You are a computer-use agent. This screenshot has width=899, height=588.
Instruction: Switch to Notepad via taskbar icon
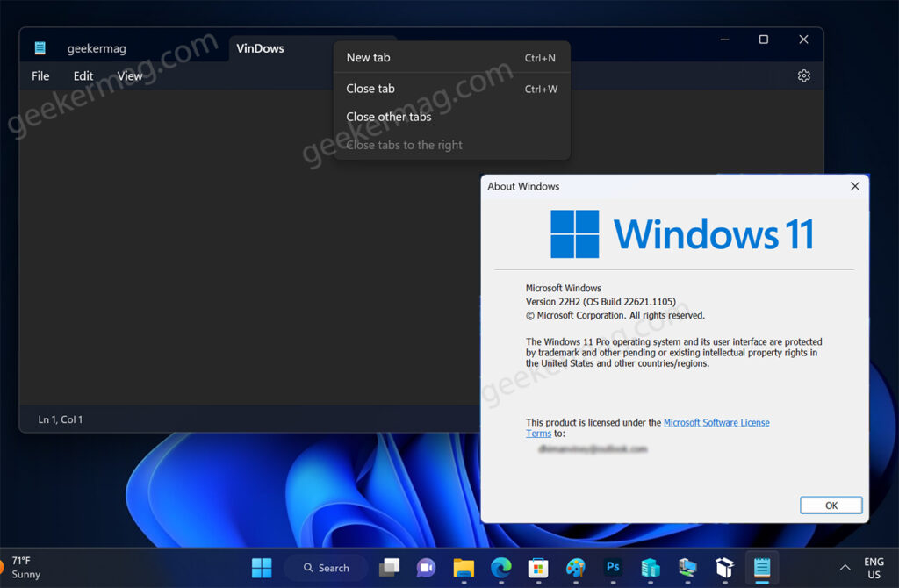point(762,567)
